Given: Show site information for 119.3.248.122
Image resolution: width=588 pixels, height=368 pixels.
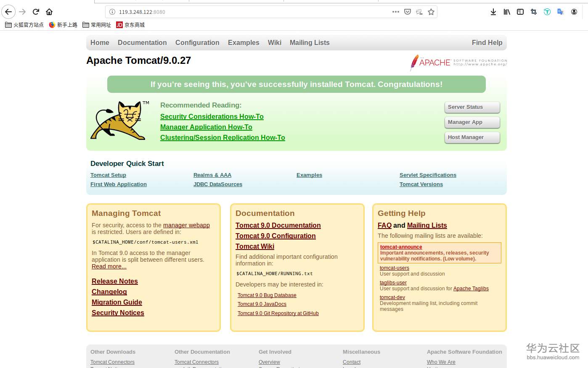Looking at the screenshot, I should coord(112,12).
